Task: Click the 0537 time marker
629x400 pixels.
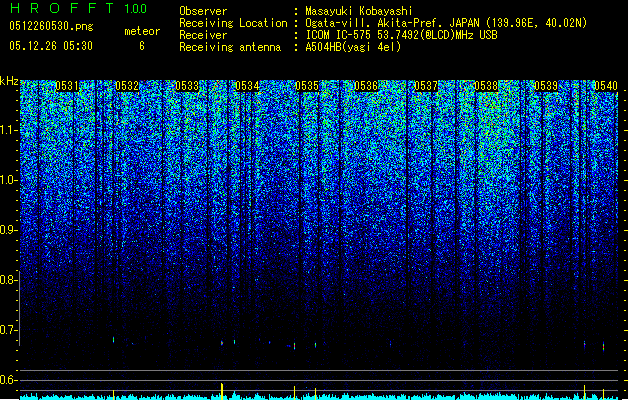Action: click(x=426, y=86)
